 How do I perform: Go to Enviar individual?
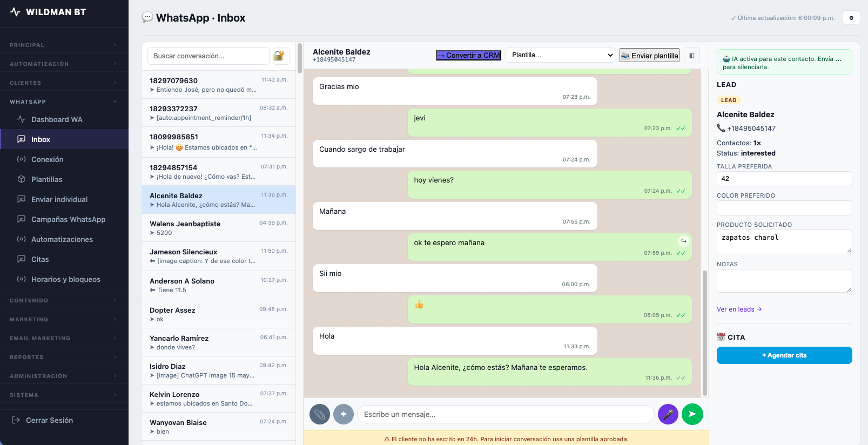point(64,199)
